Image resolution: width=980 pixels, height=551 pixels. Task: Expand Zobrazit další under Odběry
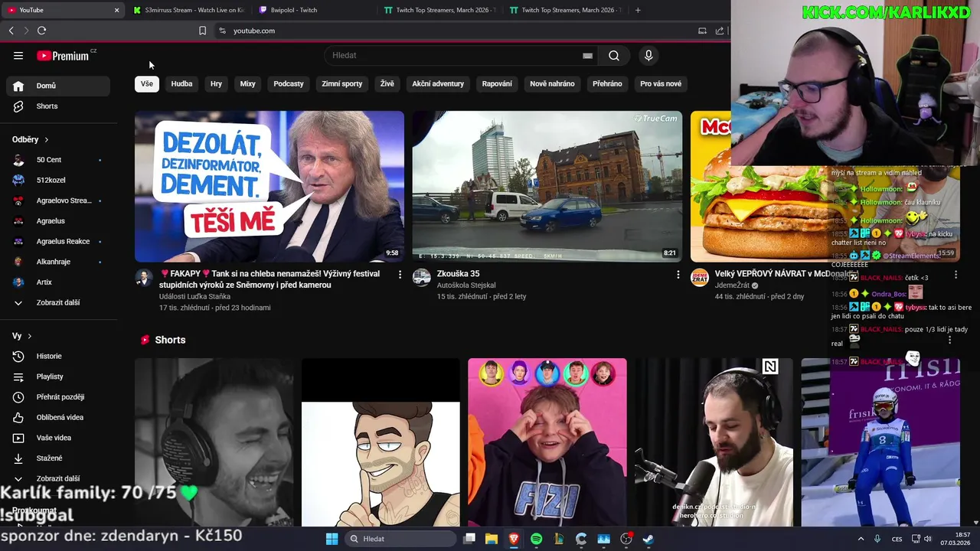point(59,303)
